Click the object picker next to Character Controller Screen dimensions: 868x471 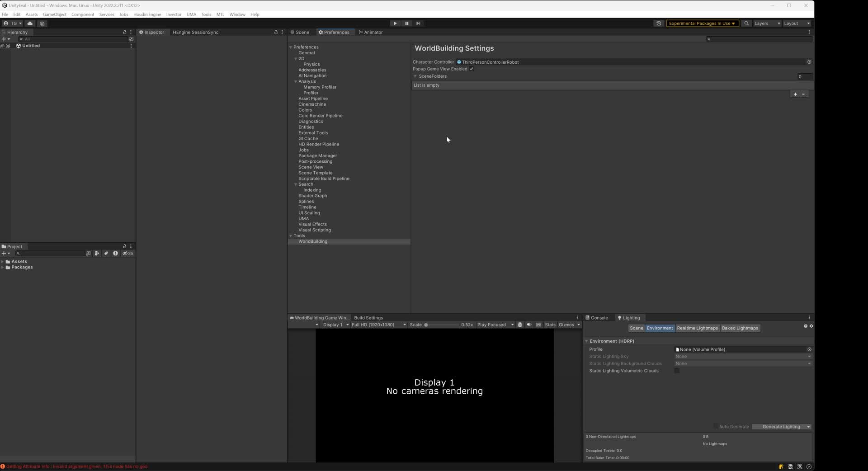(809, 62)
